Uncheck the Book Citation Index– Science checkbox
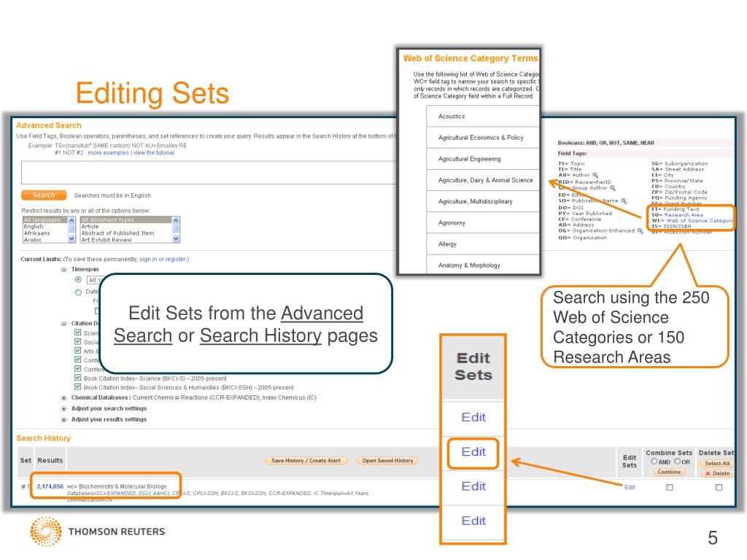The height and width of the screenshot is (560, 747). 77,378
